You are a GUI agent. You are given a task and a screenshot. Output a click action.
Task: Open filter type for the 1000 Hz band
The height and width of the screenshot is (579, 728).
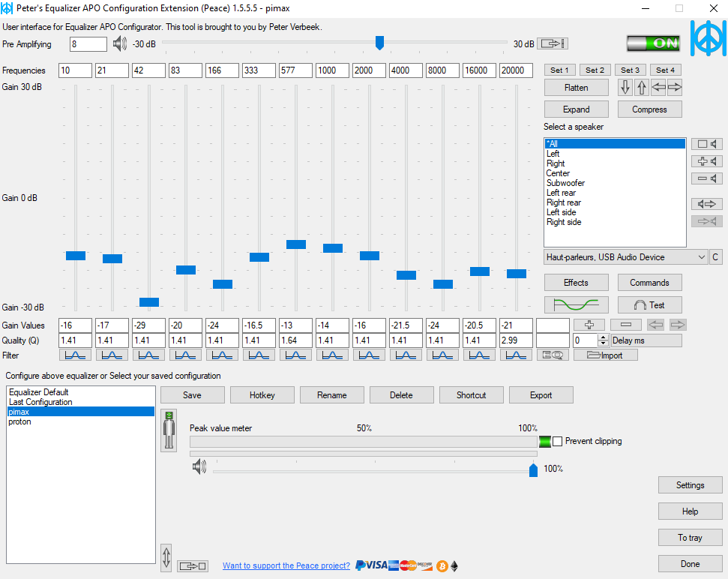coord(332,355)
